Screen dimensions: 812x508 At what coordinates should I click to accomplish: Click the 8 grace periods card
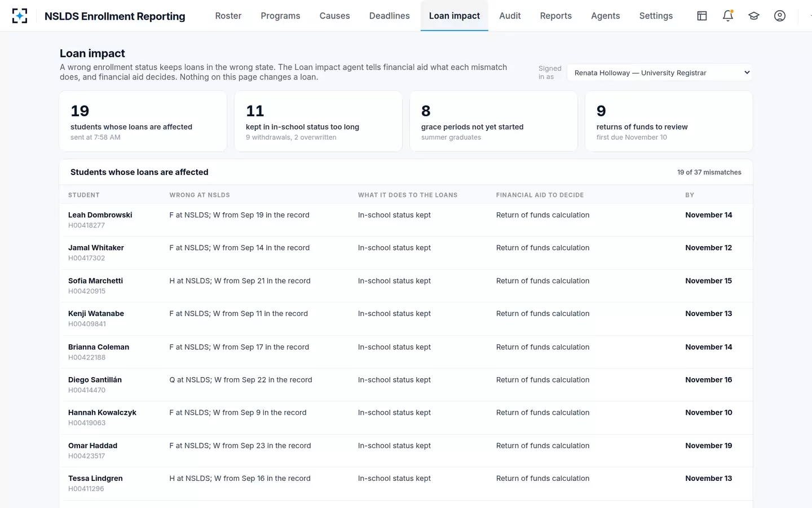point(494,121)
